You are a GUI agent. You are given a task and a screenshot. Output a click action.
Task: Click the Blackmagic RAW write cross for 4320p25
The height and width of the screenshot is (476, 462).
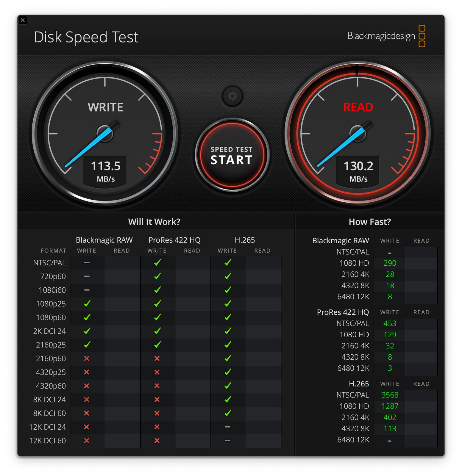(x=87, y=372)
